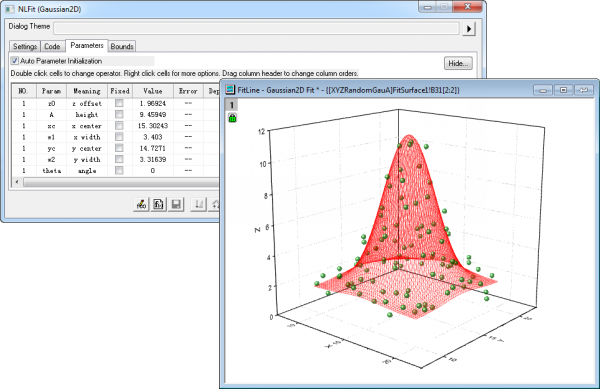The height and width of the screenshot is (389, 600).
Task: Open the Dialog Theme arrow menu
Action: 469,29
